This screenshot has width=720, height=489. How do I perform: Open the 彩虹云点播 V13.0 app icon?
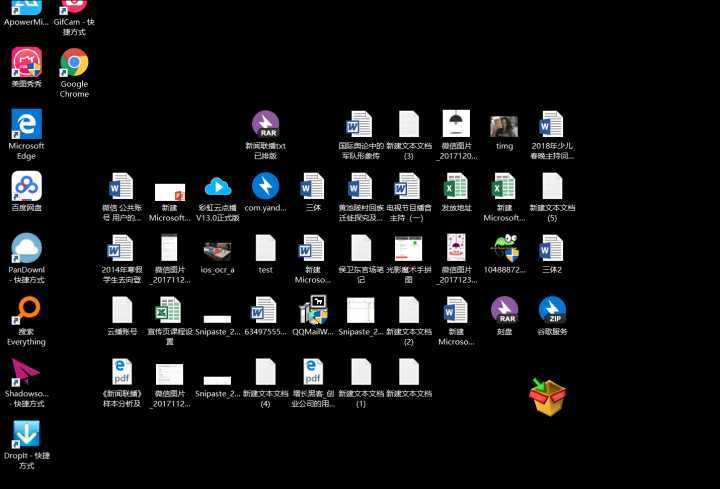tap(217, 186)
